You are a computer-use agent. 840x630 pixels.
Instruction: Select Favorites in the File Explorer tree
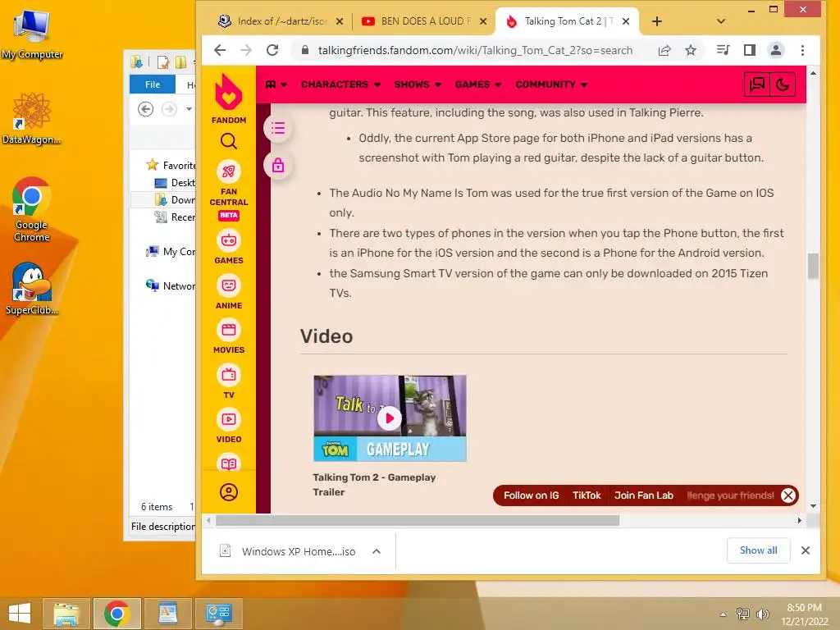(x=171, y=165)
